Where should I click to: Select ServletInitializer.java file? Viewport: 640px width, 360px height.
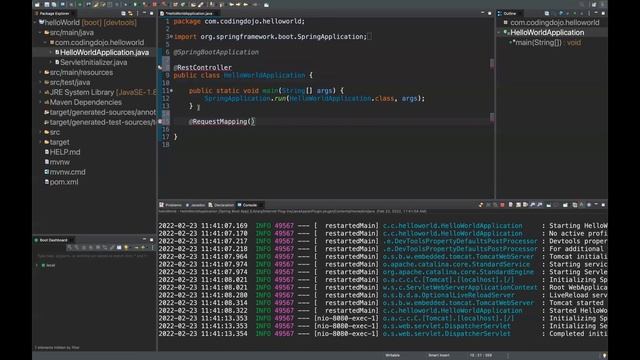(93, 62)
